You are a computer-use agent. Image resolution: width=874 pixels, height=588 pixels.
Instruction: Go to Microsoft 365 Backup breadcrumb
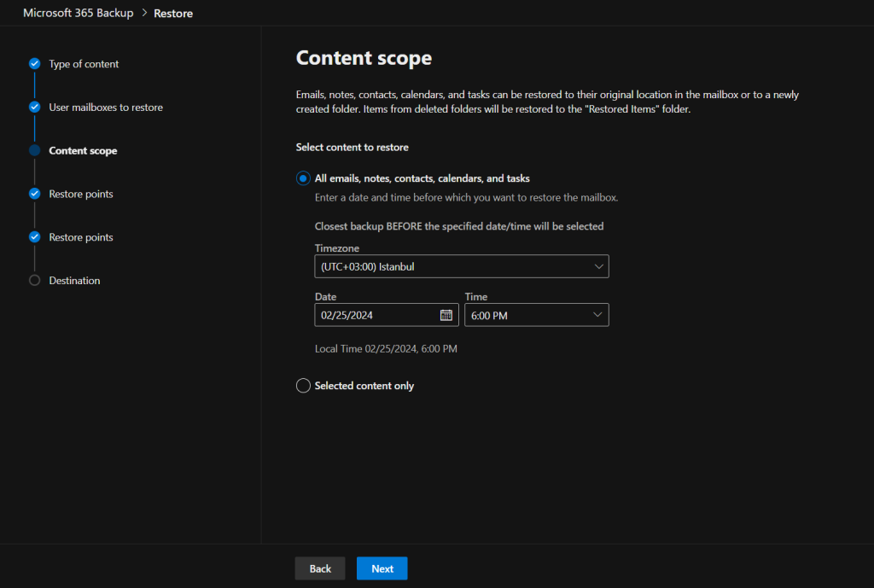click(78, 13)
